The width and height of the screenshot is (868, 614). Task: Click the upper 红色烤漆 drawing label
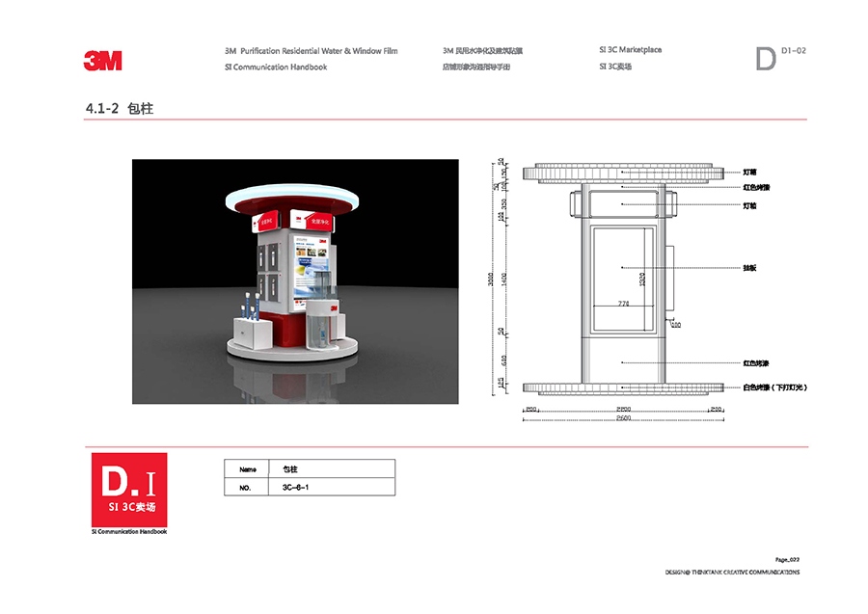coord(756,188)
